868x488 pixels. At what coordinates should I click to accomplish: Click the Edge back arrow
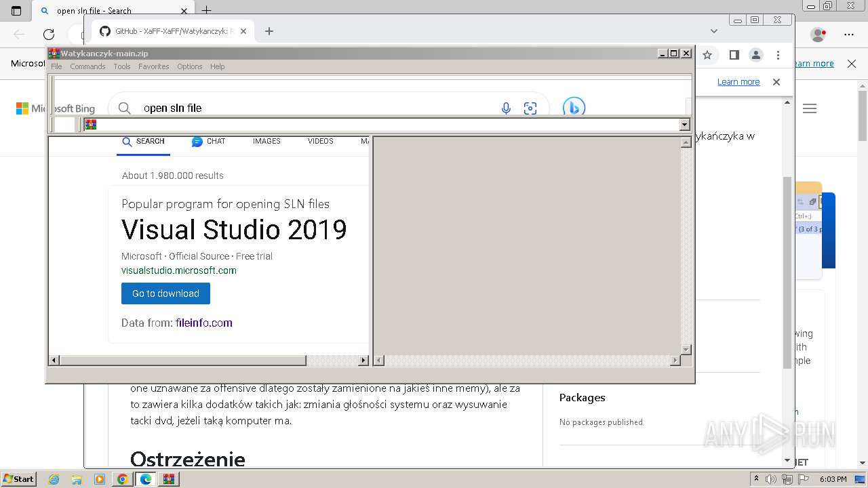[19, 34]
